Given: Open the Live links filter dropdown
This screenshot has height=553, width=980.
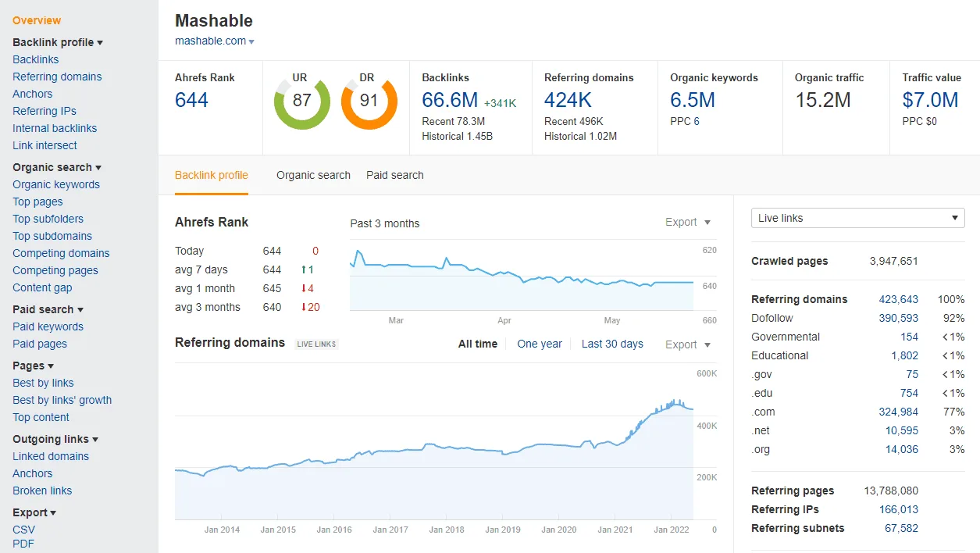Looking at the screenshot, I should [857, 218].
